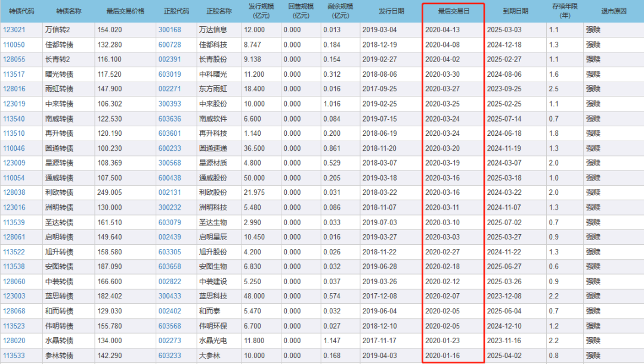Open stock code link 002271
This screenshot has height=364, width=644.
coord(169,89)
